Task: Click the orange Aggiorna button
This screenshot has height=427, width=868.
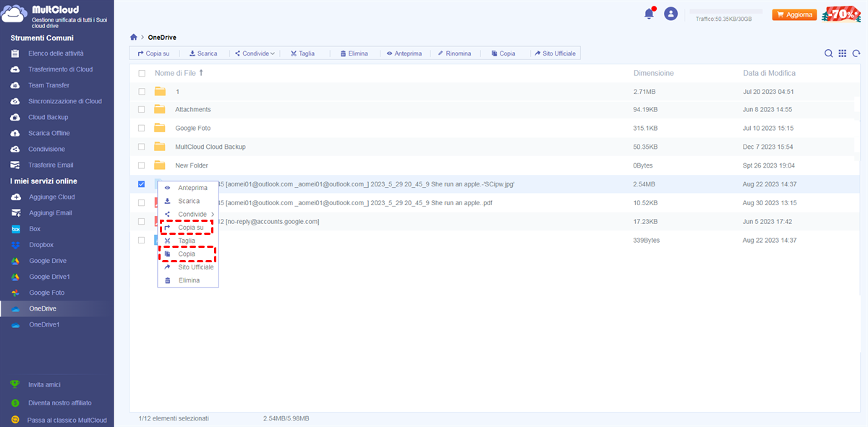Action: click(x=794, y=14)
